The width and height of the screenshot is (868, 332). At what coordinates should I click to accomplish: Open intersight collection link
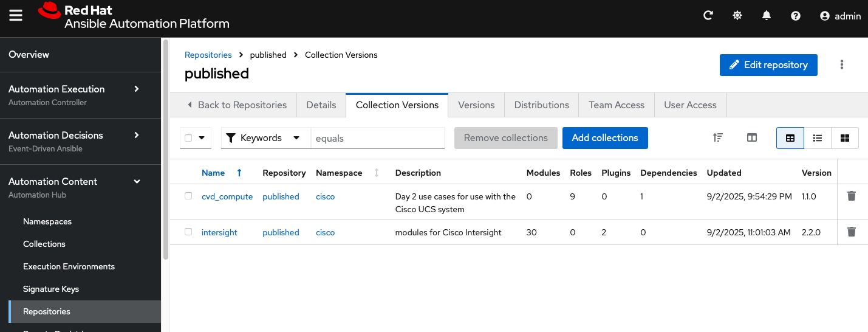pos(219,232)
